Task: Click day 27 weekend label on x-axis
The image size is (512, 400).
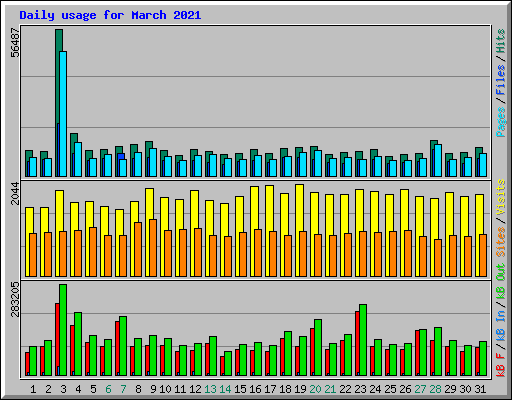Action: (x=420, y=389)
